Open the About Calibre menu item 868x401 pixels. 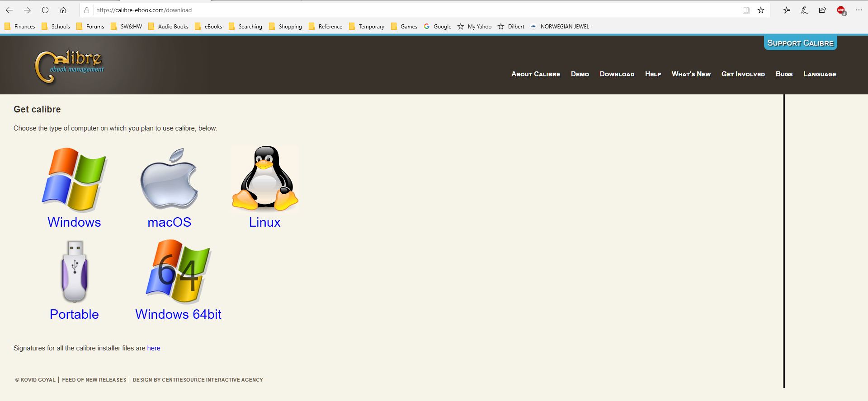(536, 74)
